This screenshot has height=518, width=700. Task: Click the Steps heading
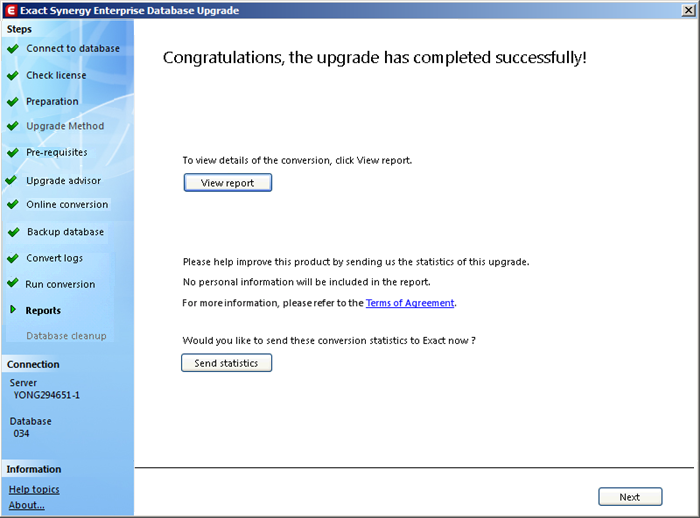(x=19, y=29)
